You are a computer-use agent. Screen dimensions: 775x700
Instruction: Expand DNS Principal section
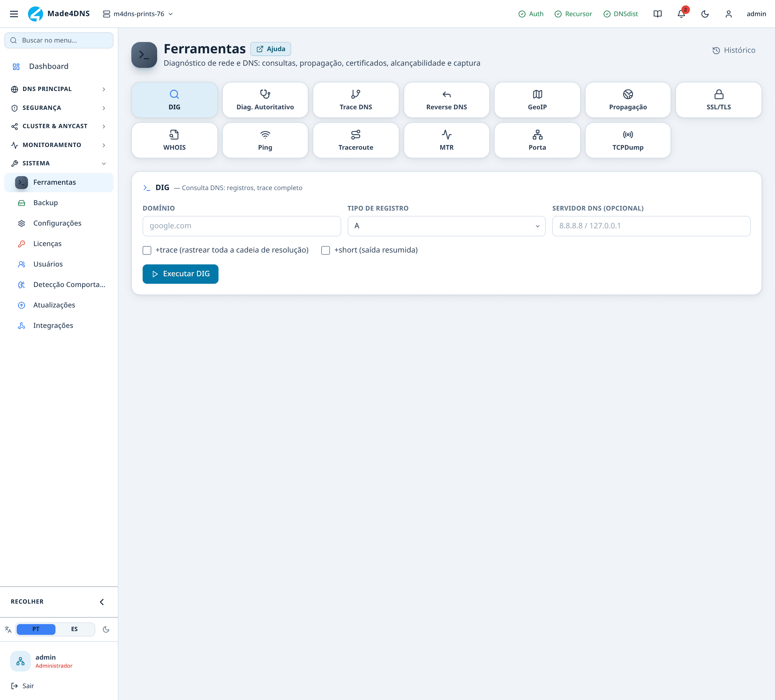(x=59, y=89)
